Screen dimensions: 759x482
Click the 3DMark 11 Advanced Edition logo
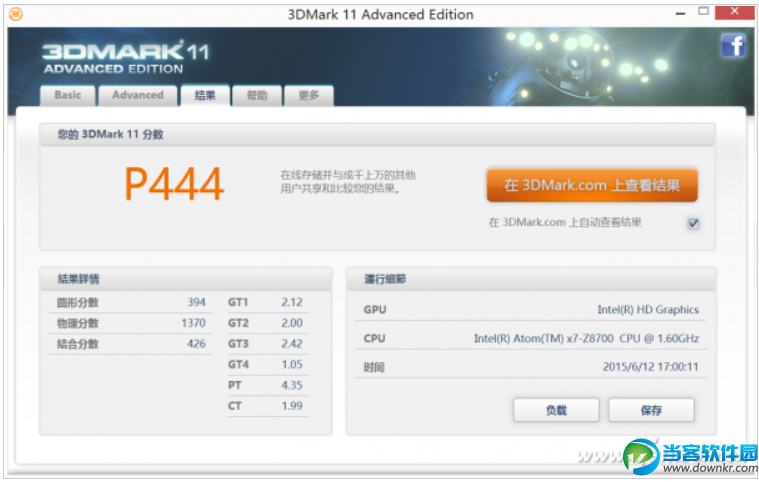[125, 58]
